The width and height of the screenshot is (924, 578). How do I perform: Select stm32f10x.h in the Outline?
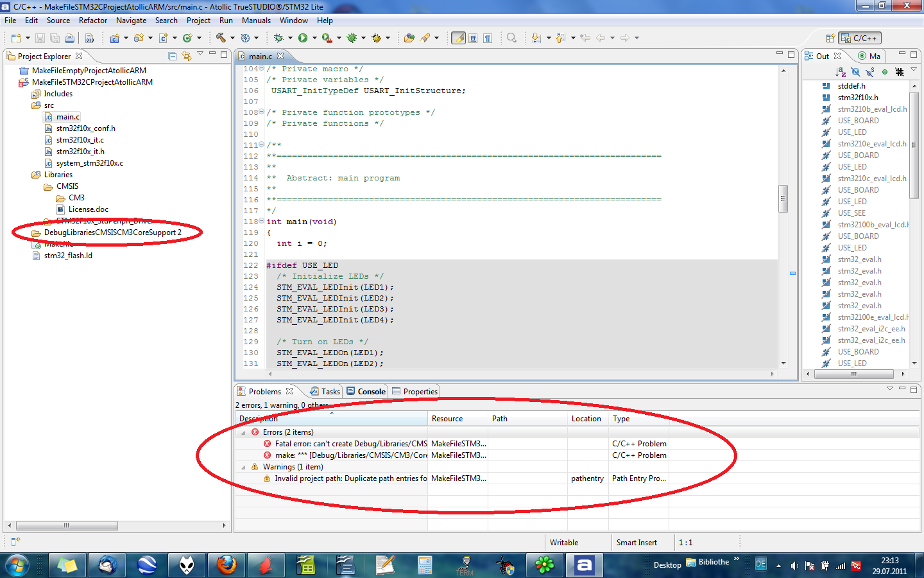pos(858,98)
